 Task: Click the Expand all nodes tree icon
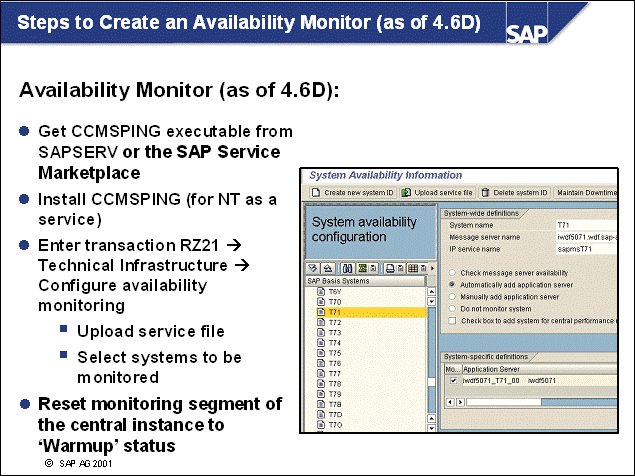click(312, 269)
